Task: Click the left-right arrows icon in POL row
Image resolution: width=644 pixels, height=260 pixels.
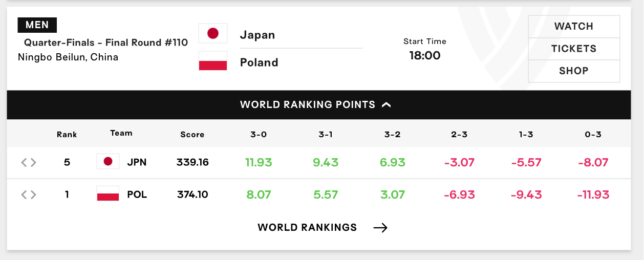Action: pyautogui.click(x=29, y=194)
